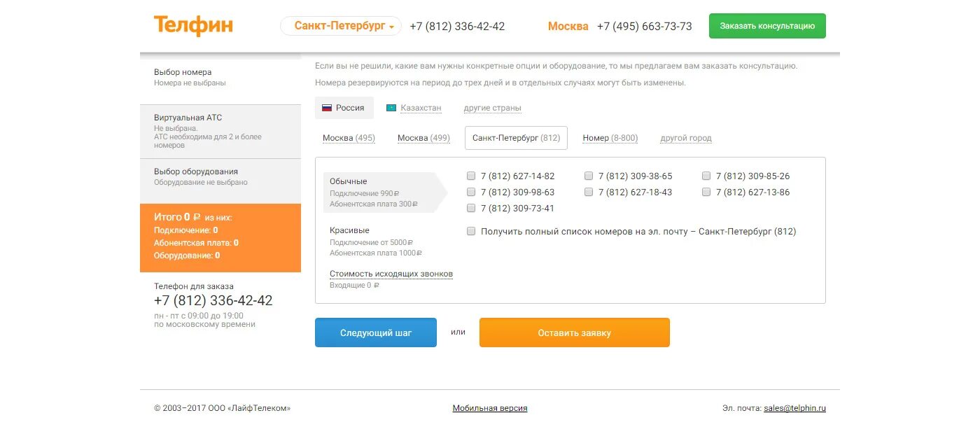Click the sales@telphin.ru email link
The height and width of the screenshot is (448, 980).
[794, 408]
